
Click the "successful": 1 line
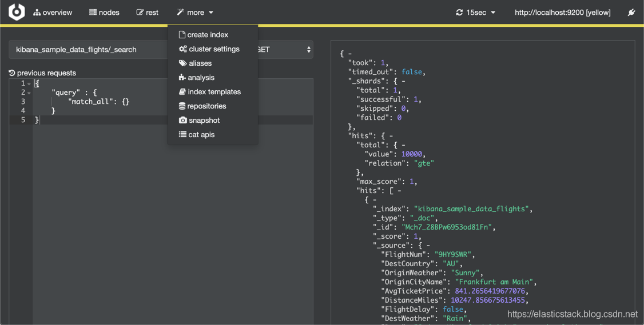coord(389,99)
